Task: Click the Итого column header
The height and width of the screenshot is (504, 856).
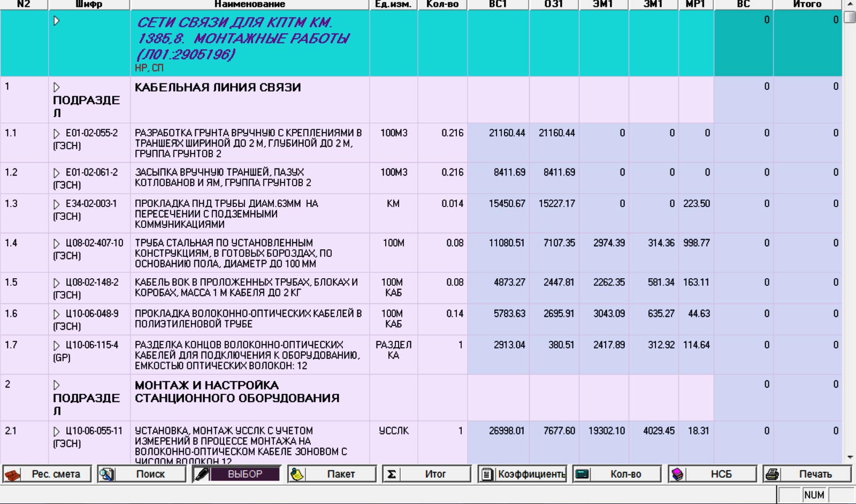Action: pyautogui.click(x=807, y=4)
